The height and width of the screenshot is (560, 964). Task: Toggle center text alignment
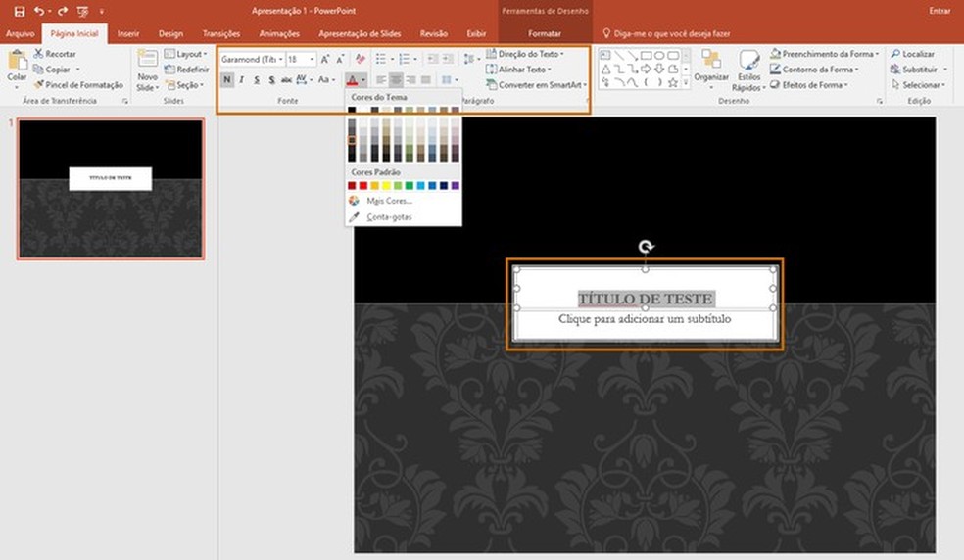tap(396, 80)
